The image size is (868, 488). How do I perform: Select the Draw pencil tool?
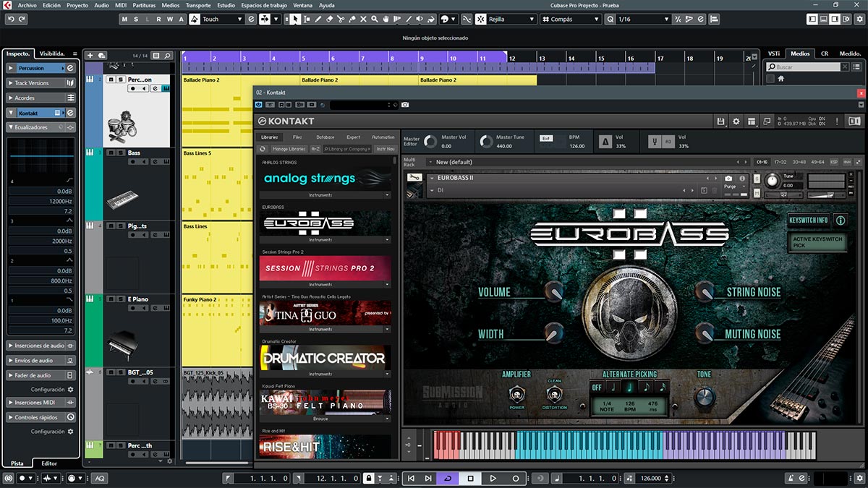(318, 19)
